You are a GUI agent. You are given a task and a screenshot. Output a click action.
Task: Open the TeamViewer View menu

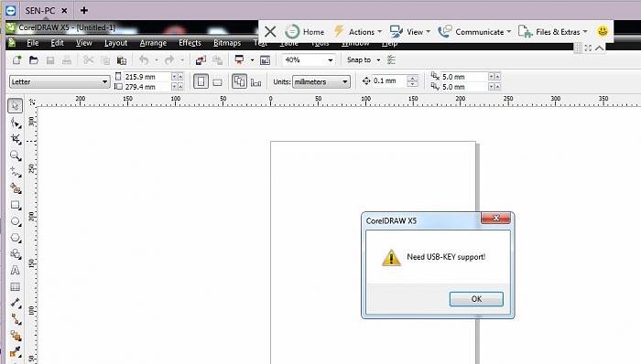point(410,31)
